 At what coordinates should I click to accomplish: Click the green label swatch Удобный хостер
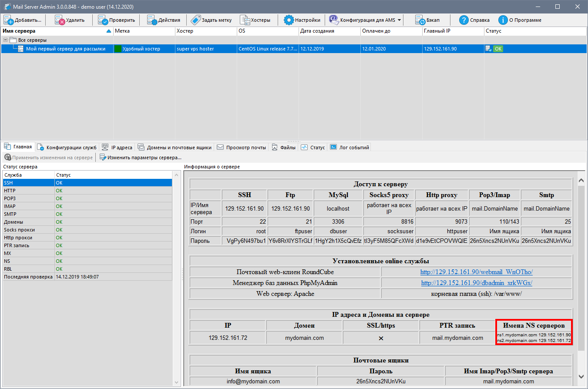(118, 49)
